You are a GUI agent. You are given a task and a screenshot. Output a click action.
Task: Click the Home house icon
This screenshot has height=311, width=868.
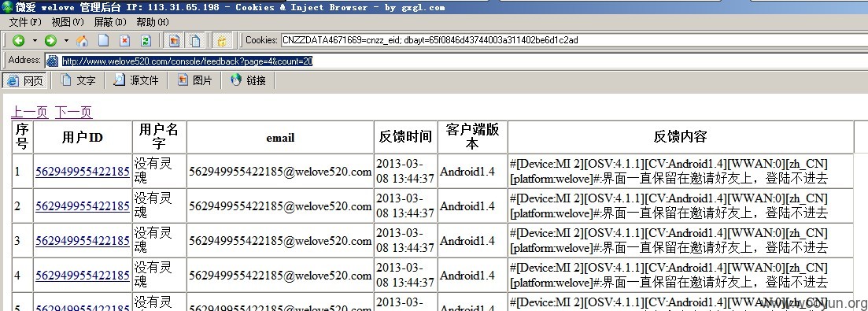click(x=82, y=40)
